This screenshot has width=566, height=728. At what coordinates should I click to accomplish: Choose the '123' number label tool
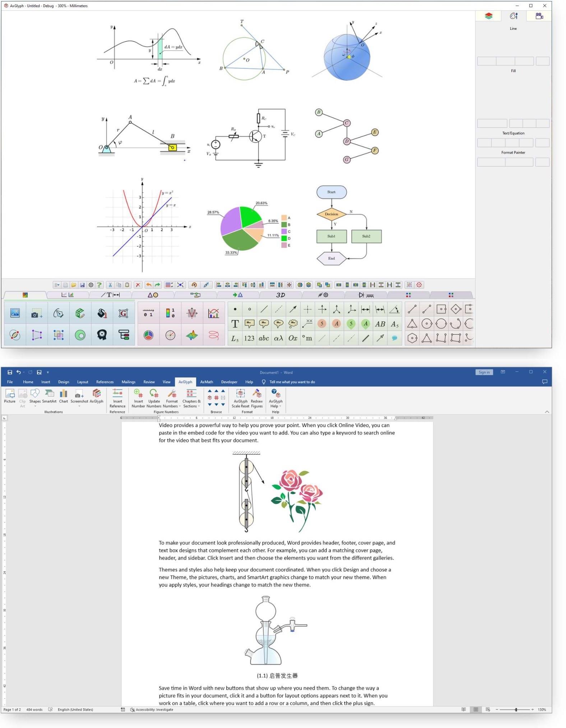click(249, 338)
